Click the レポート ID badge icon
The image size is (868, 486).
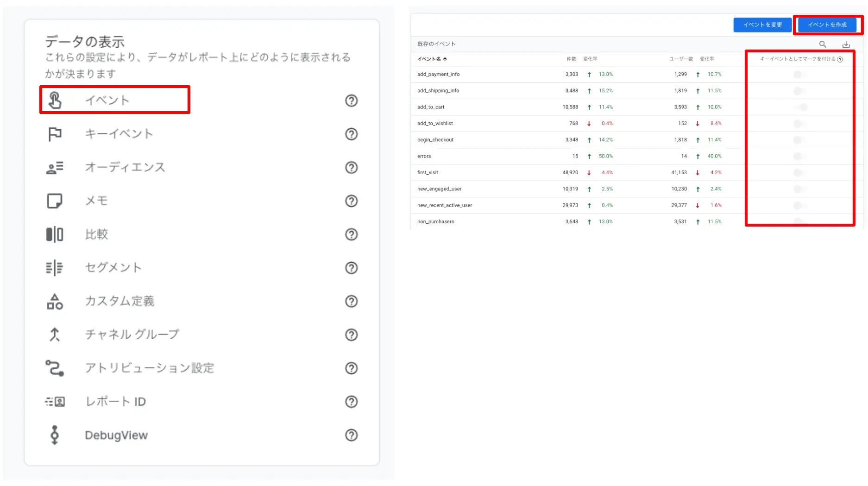(55, 402)
